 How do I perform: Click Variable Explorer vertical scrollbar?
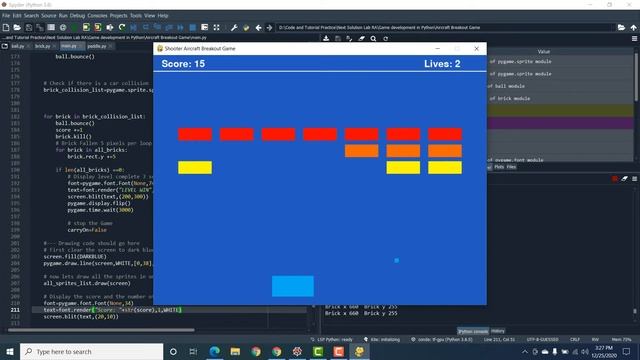[636, 78]
